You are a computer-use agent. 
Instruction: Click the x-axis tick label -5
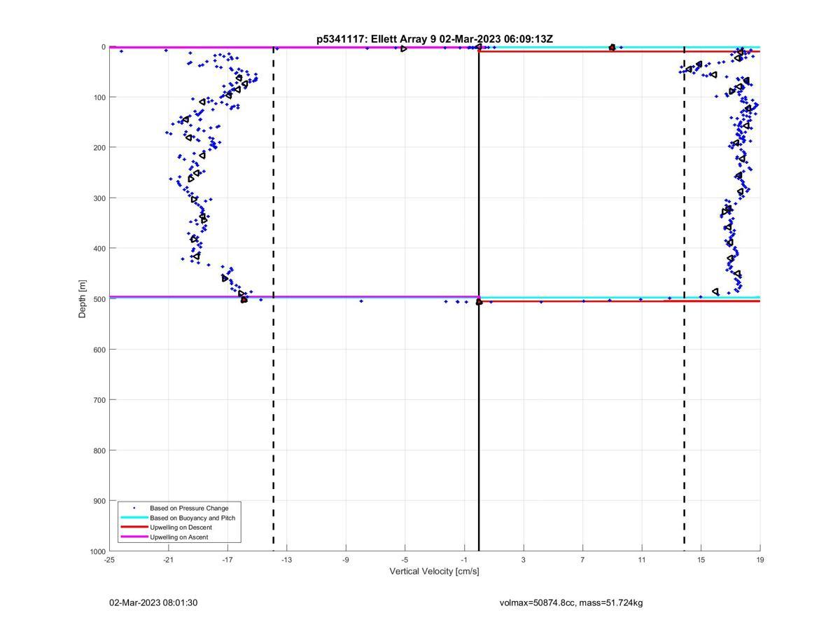tap(405, 560)
